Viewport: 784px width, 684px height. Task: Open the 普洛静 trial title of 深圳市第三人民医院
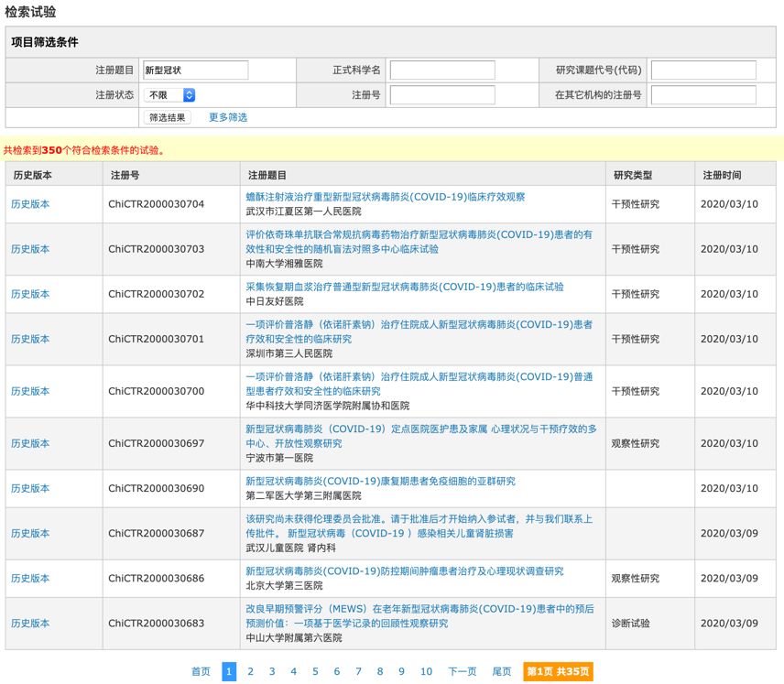pyautogui.click(x=419, y=331)
